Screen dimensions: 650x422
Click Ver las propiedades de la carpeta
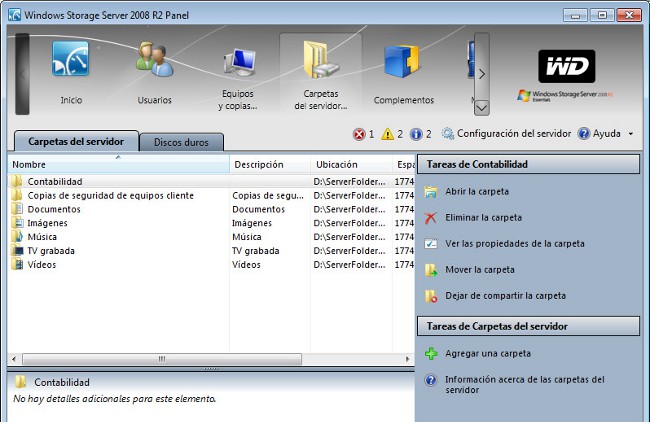click(515, 244)
